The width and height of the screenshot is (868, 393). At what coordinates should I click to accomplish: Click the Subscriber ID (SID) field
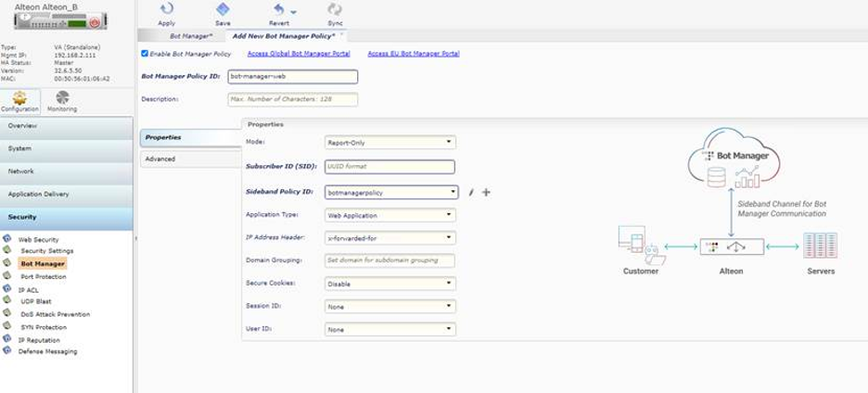[x=389, y=167]
